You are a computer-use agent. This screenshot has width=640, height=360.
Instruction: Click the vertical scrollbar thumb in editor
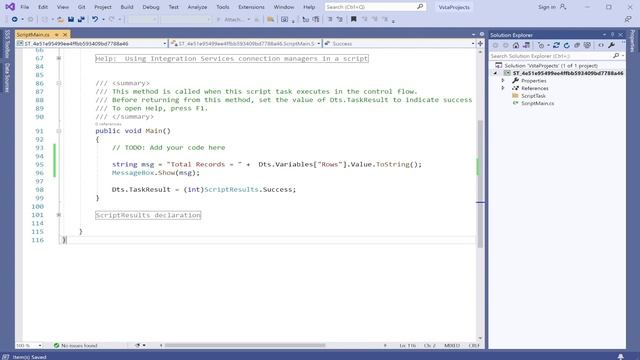(480, 184)
